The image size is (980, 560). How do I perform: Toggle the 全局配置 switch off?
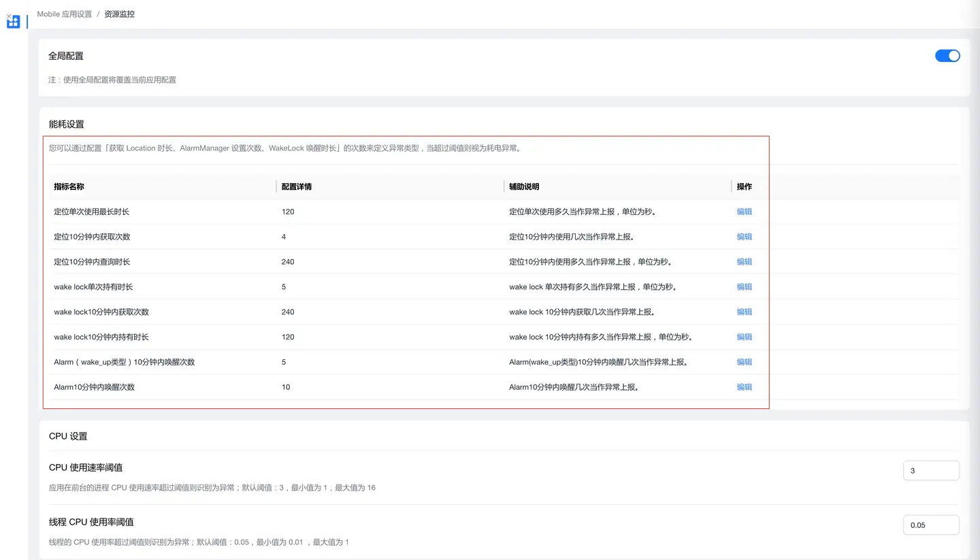tap(947, 56)
